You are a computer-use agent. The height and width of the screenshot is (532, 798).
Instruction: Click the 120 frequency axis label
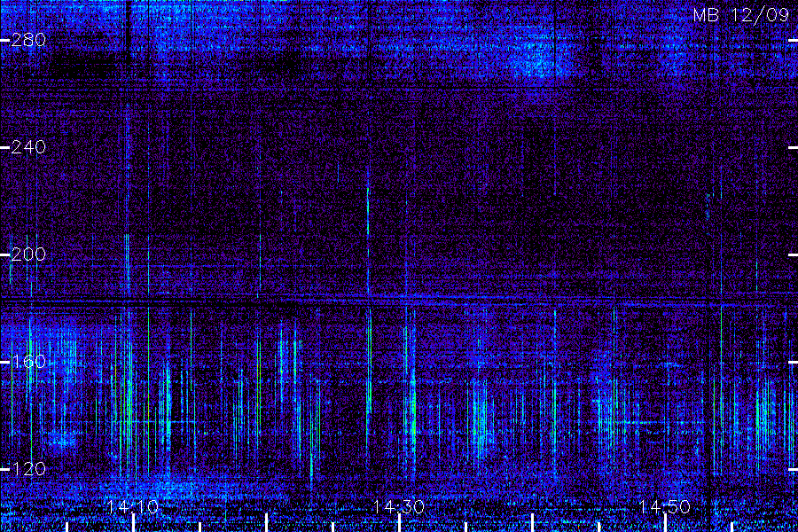coord(28,468)
